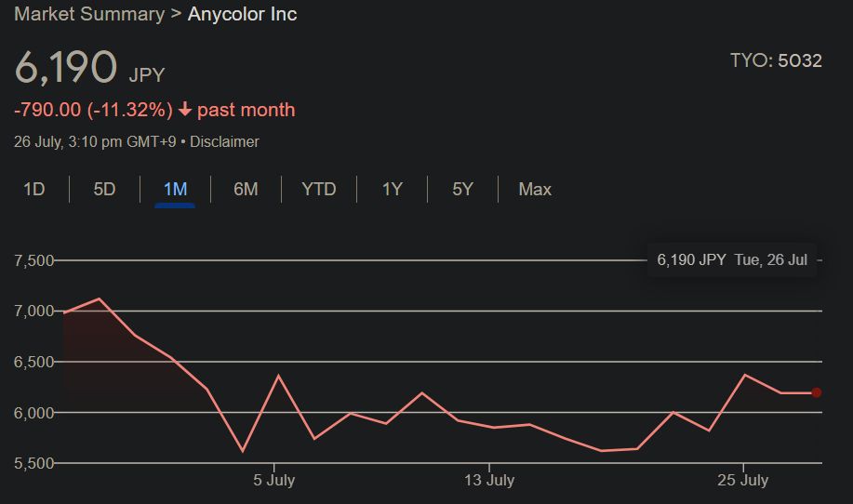Click the 25 July axis label
853x504 pixels.
coord(742,481)
